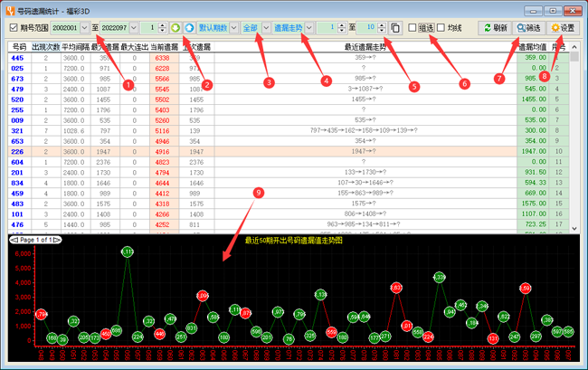Select the row for number 201
Viewport: 588px width, 370px height.
[289, 173]
